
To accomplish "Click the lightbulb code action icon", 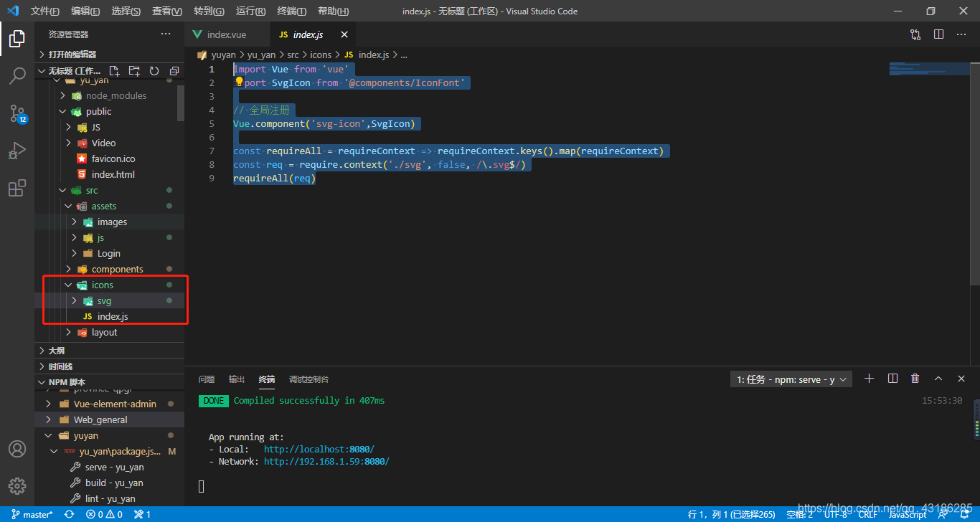I will [x=240, y=82].
